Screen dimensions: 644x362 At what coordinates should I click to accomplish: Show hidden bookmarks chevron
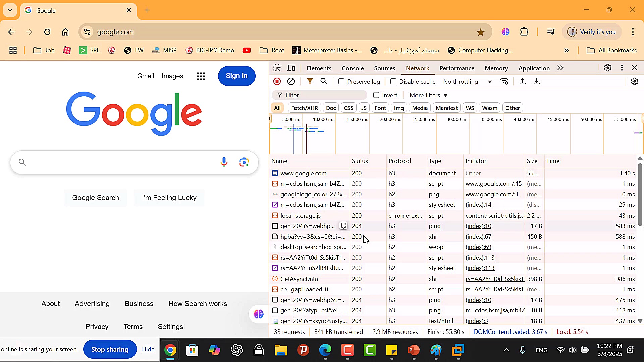(567, 50)
